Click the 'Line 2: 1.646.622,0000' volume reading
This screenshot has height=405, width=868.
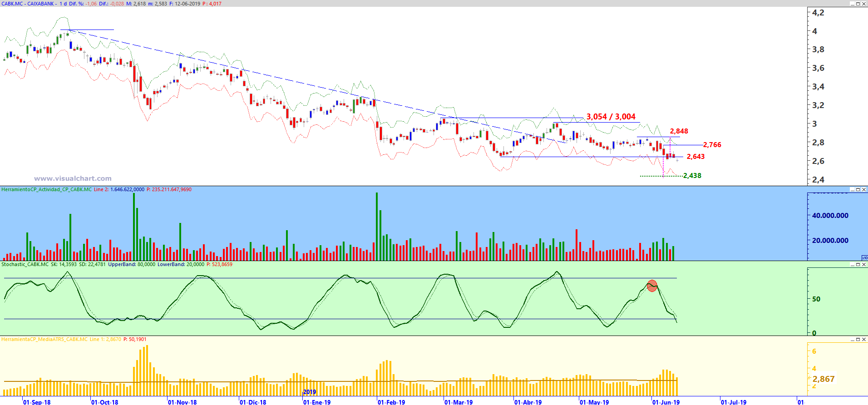coord(119,189)
